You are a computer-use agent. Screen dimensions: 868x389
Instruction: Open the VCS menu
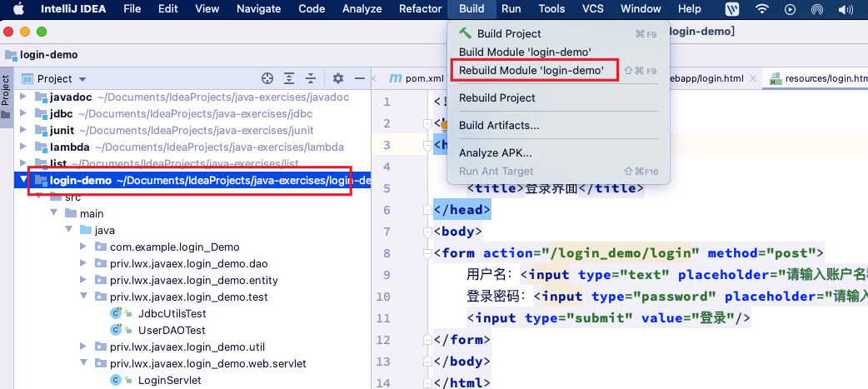click(593, 9)
